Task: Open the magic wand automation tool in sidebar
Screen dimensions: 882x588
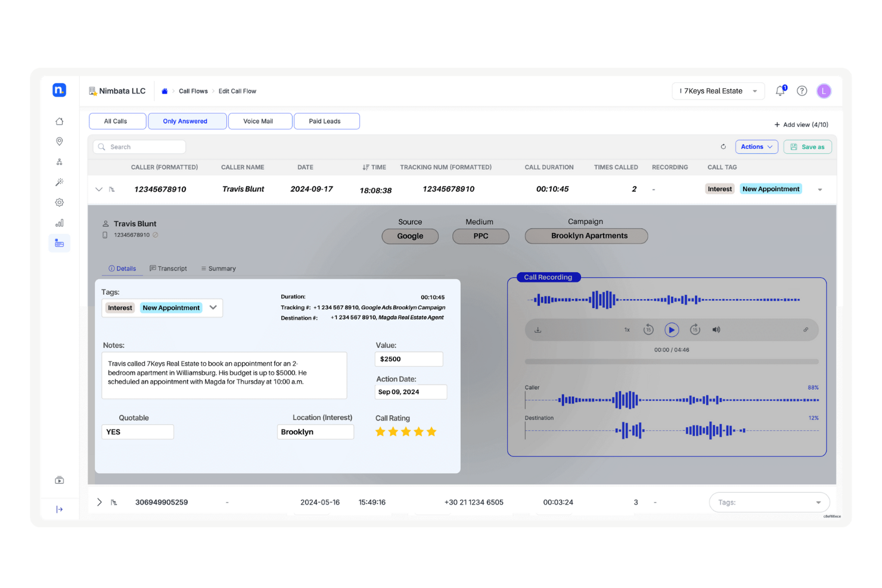Action: [x=59, y=182]
